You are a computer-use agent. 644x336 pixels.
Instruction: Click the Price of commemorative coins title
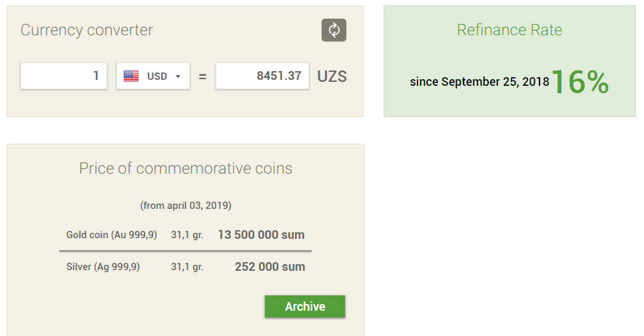coord(186,168)
